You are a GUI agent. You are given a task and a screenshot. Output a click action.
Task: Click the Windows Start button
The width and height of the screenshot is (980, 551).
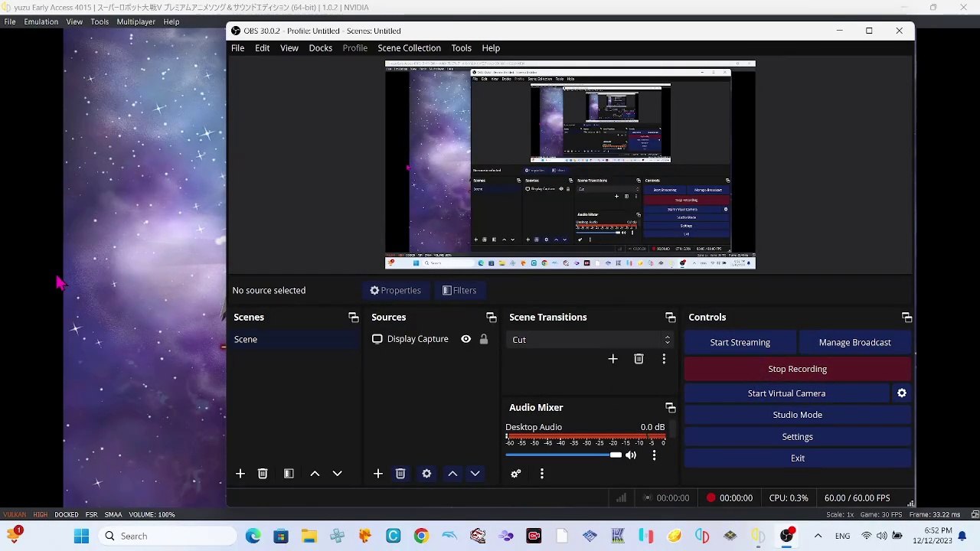tap(81, 536)
